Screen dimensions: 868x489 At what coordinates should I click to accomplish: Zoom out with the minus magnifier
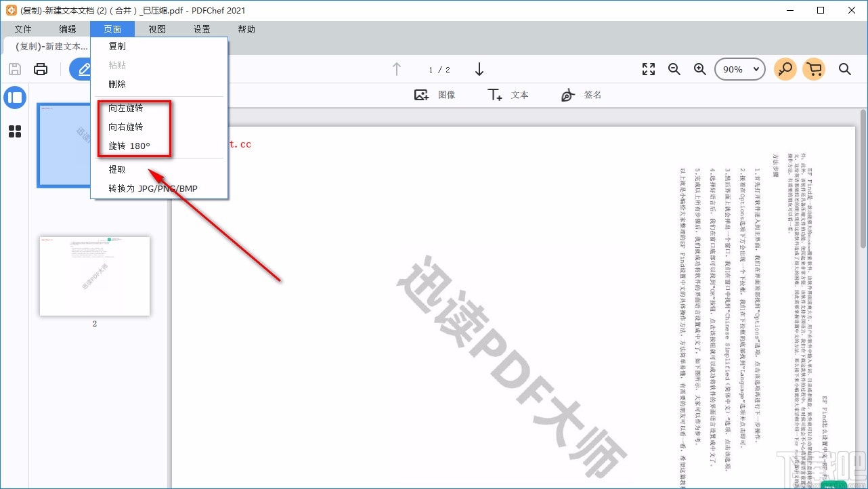pyautogui.click(x=674, y=68)
